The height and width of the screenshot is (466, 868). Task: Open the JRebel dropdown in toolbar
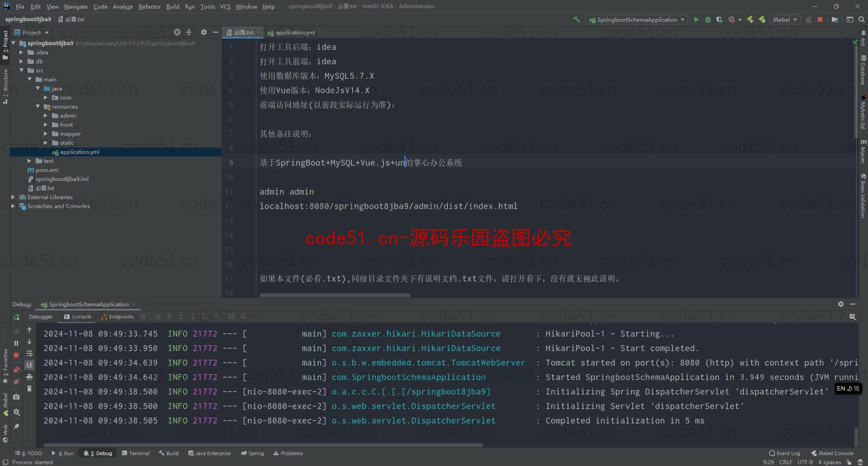[784, 19]
